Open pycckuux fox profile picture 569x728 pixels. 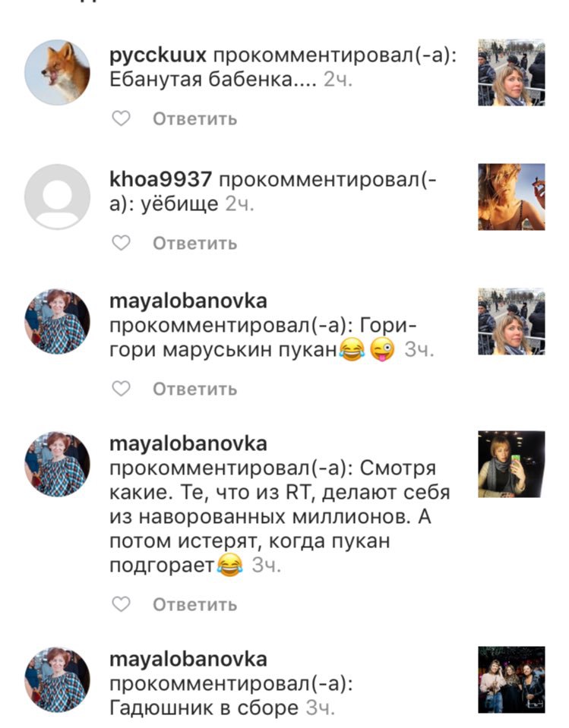point(57,72)
